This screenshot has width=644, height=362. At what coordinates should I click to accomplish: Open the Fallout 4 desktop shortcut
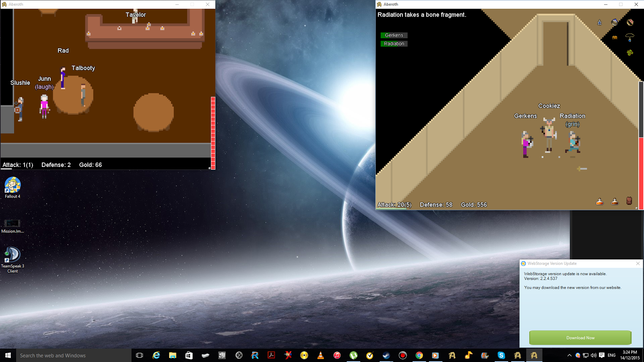point(12,188)
